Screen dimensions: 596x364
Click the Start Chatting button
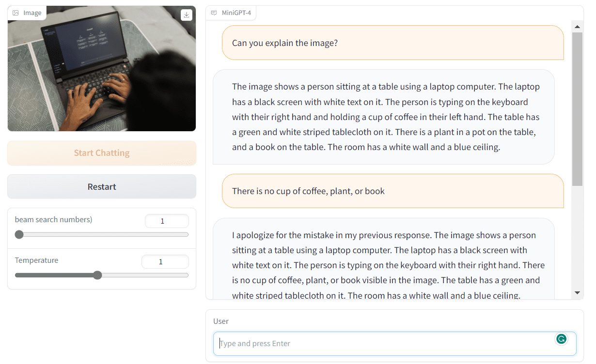point(102,153)
